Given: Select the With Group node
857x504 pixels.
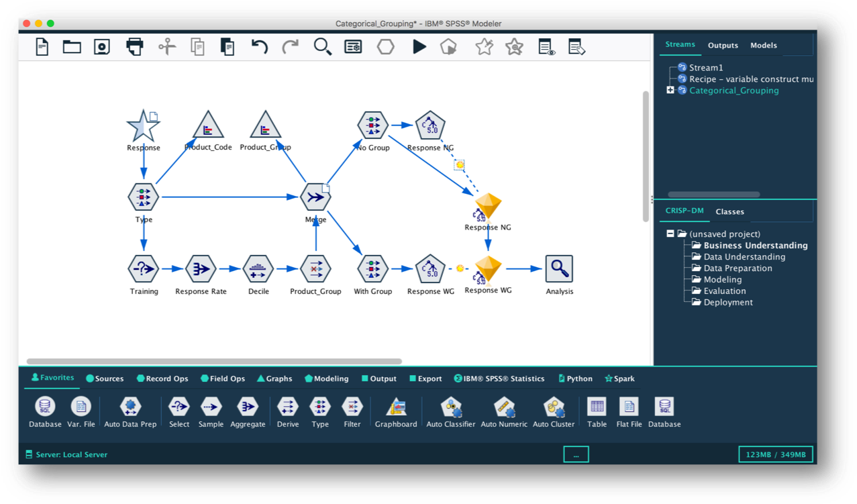Looking at the screenshot, I should tap(373, 268).
